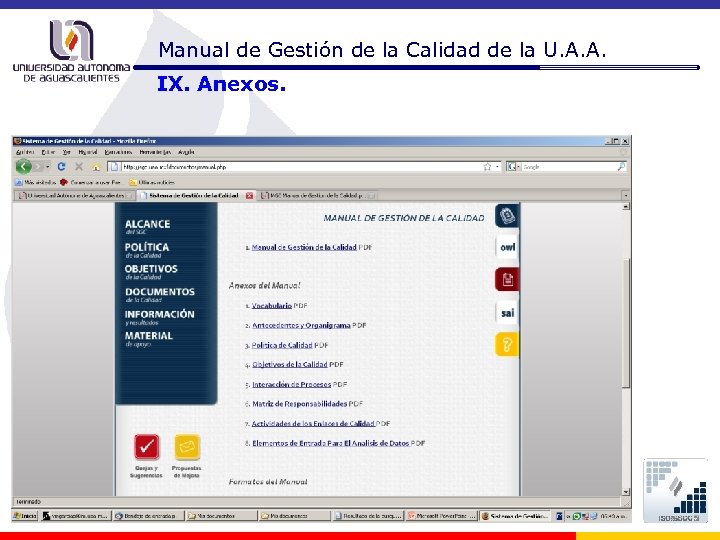Screen dimensions: 720x540
Task: Click the Windows Inicio start button
Action: point(25,516)
